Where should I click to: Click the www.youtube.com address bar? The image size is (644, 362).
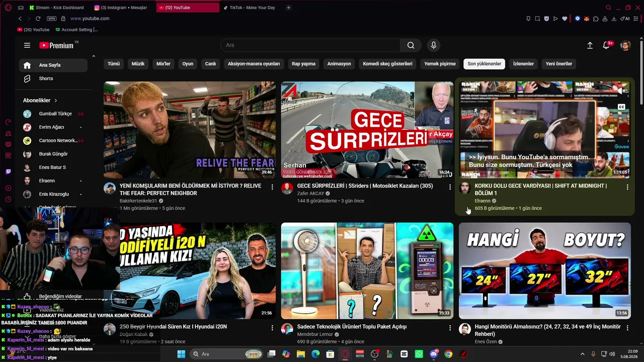tap(90, 19)
